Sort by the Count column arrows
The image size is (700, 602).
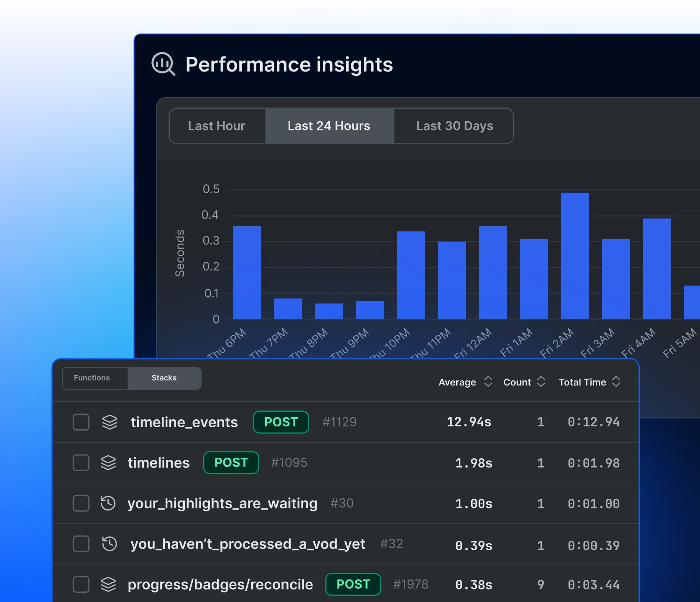541,382
